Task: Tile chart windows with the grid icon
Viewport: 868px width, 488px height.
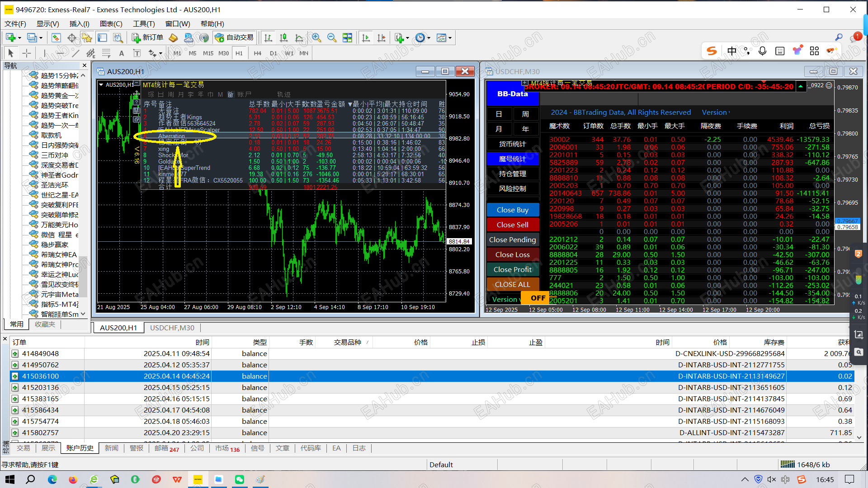Action: [x=347, y=38]
